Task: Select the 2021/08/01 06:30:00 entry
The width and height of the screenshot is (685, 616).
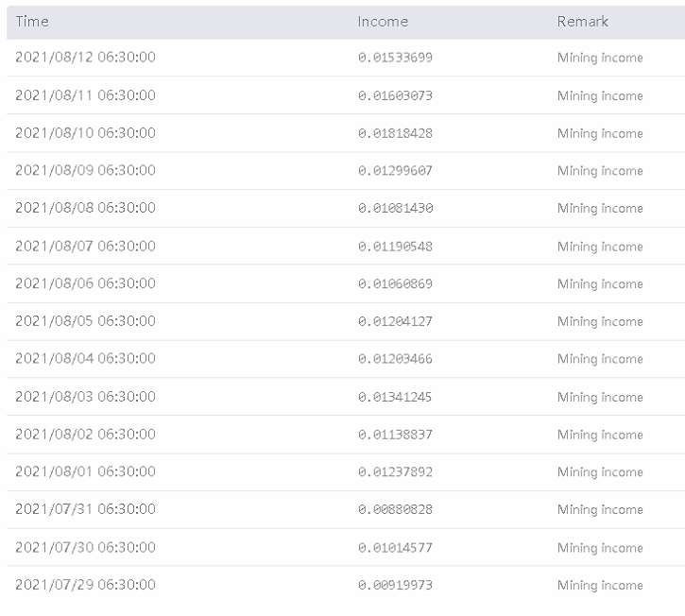Action: 85,471
